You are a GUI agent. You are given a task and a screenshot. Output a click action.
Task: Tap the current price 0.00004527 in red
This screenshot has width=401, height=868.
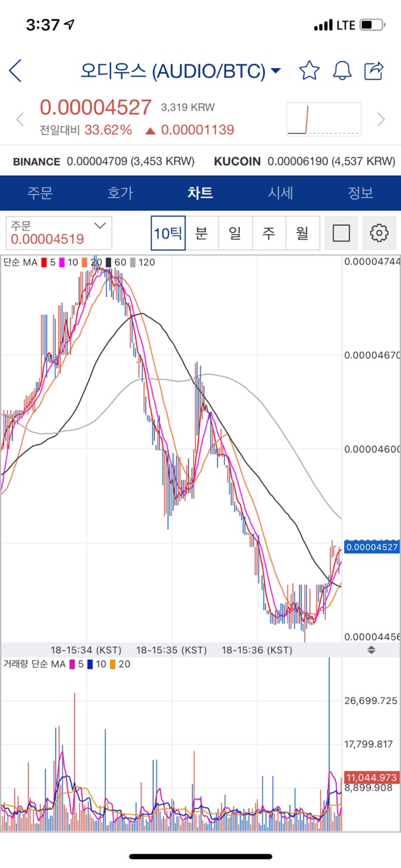click(96, 107)
